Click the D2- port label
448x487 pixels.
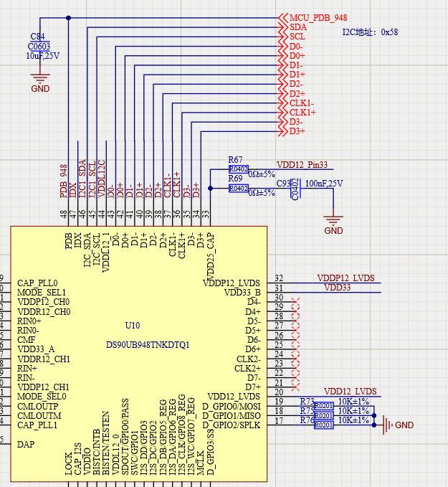coord(296,84)
